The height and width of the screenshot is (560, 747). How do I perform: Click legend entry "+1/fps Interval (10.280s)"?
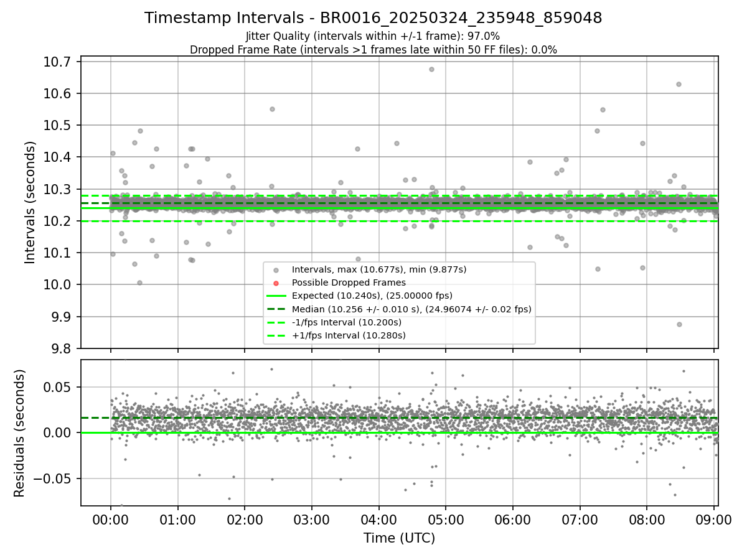point(349,335)
